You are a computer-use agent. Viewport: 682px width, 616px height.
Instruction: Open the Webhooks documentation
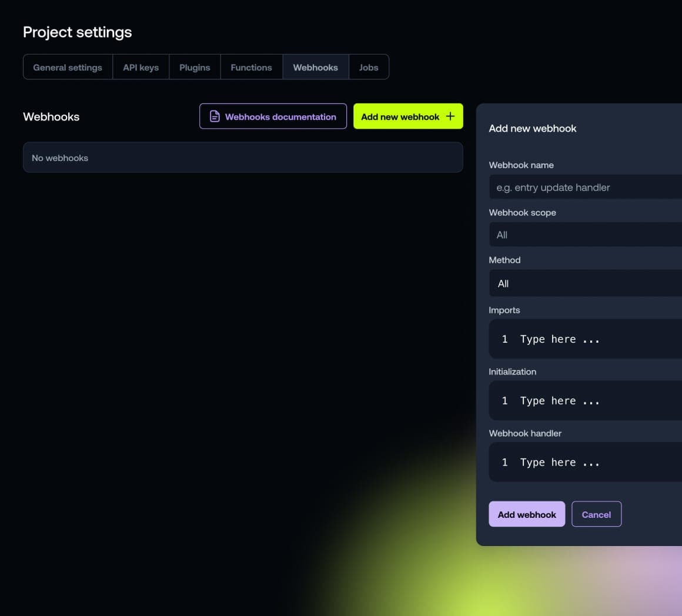(x=273, y=116)
